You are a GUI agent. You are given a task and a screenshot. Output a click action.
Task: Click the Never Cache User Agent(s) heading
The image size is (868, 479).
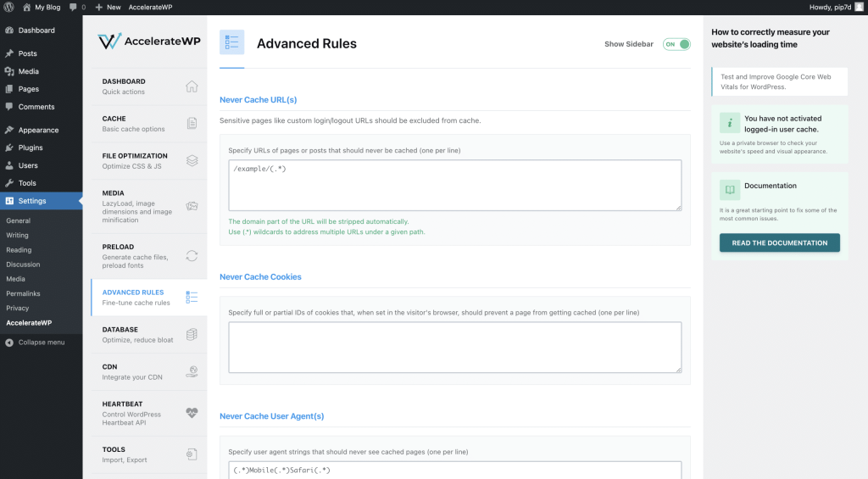coord(272,416)
